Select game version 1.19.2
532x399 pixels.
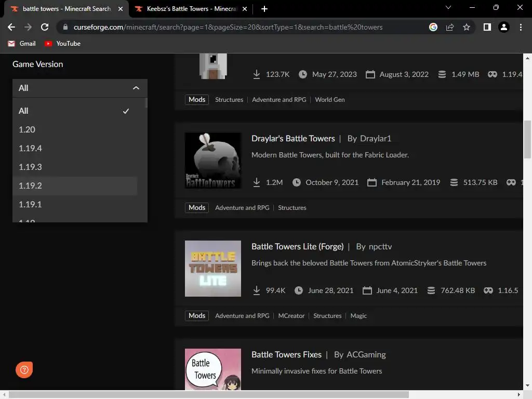(75, 185)
